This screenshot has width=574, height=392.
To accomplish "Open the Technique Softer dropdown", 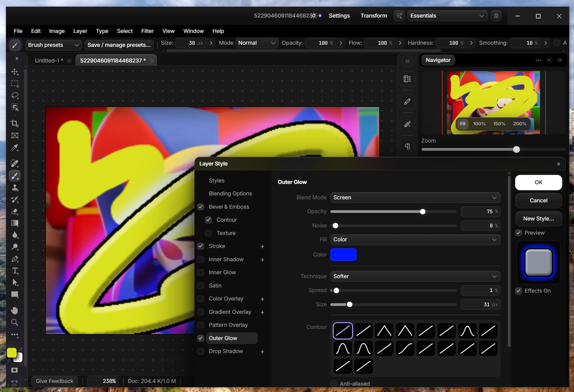I will point(415,276).
